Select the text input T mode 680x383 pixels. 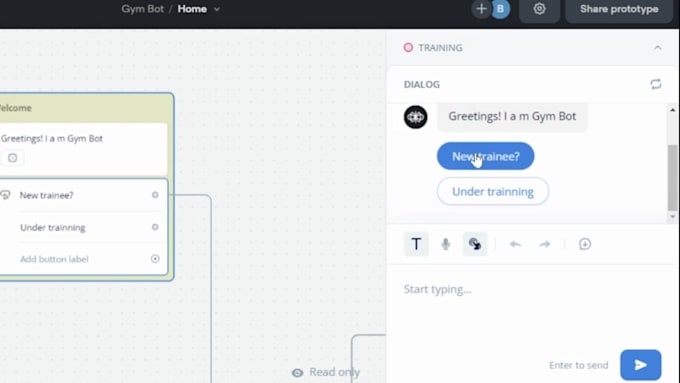(x=416, y=244)
